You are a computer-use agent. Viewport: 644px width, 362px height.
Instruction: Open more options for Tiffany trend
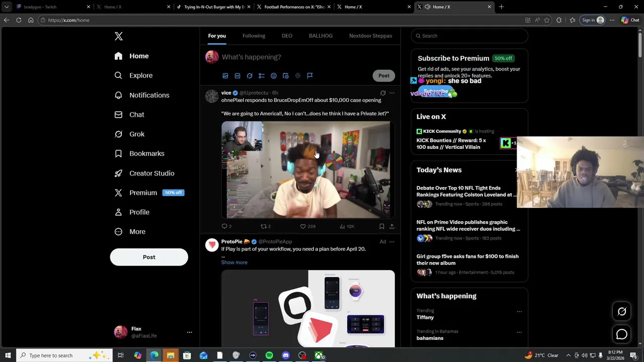[x=519, y=312]
